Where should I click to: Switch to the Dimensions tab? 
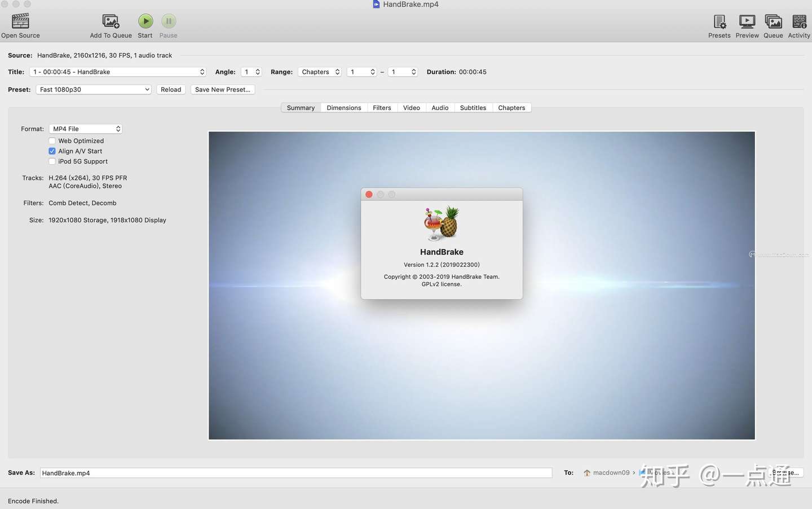[x=344, y=108]
